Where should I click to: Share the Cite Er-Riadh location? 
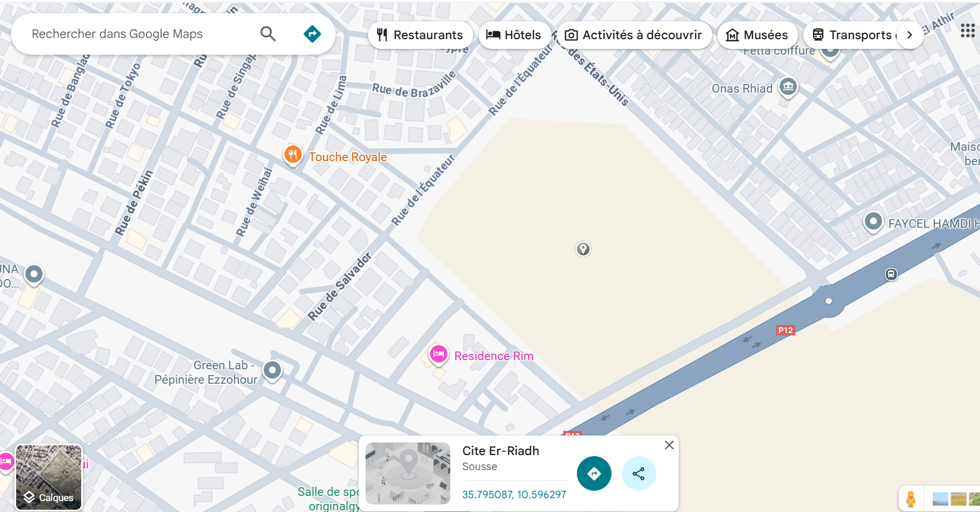tap(639, 473)
